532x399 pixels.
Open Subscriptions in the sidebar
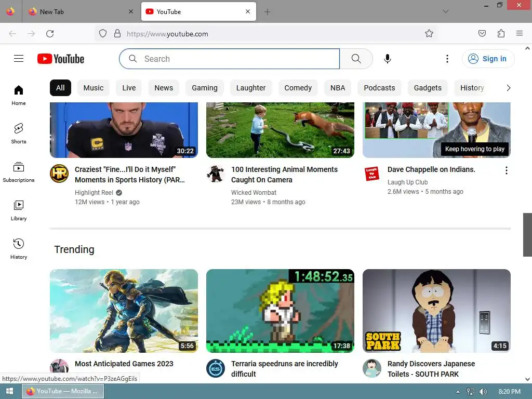click(x=19, y=172)
